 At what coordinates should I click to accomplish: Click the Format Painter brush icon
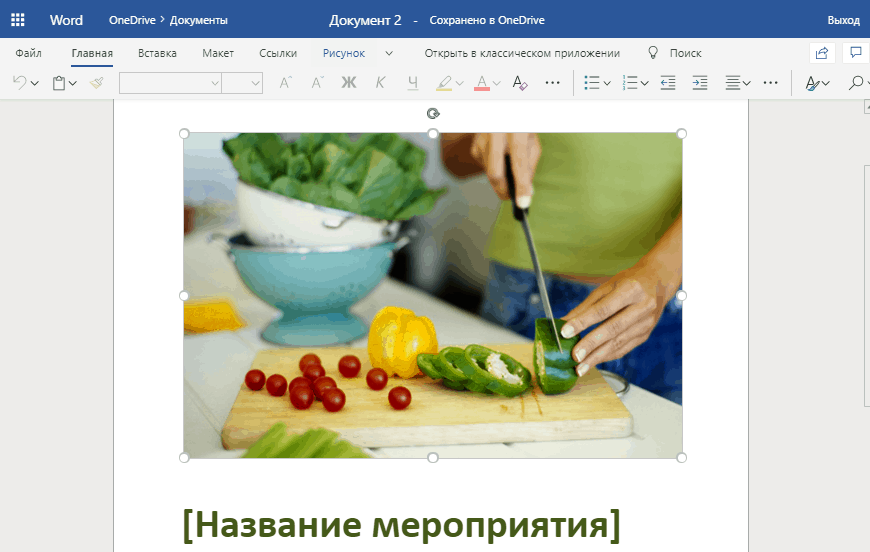(96, 83)
